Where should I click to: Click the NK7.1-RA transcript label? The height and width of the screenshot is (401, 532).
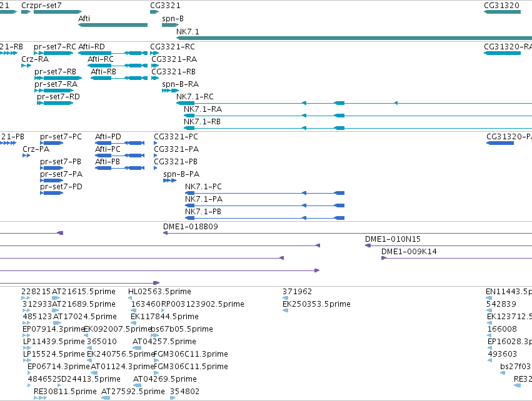(x=203, y=109)
